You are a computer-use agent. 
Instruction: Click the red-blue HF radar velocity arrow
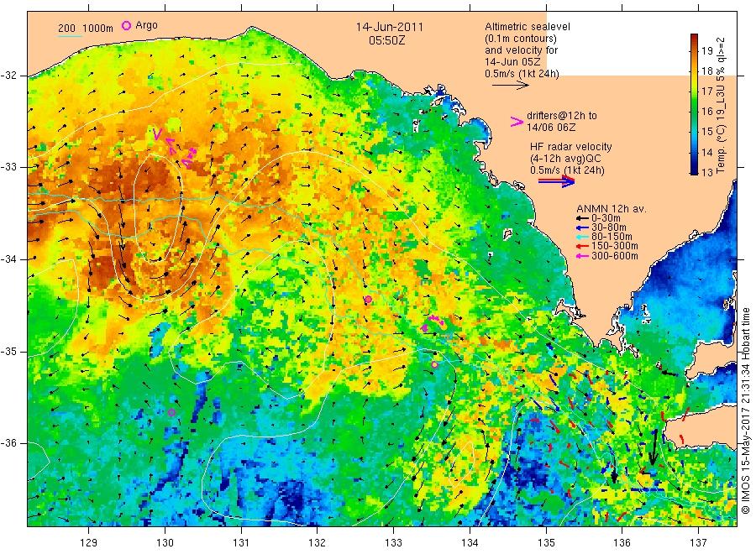(557, 181)
